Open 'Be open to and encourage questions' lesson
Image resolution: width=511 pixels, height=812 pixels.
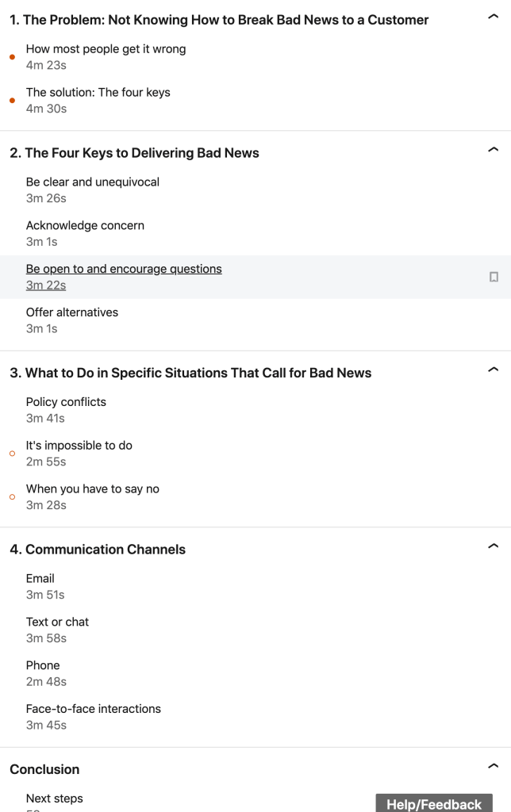pyautogui.click(x=124, y=269)
